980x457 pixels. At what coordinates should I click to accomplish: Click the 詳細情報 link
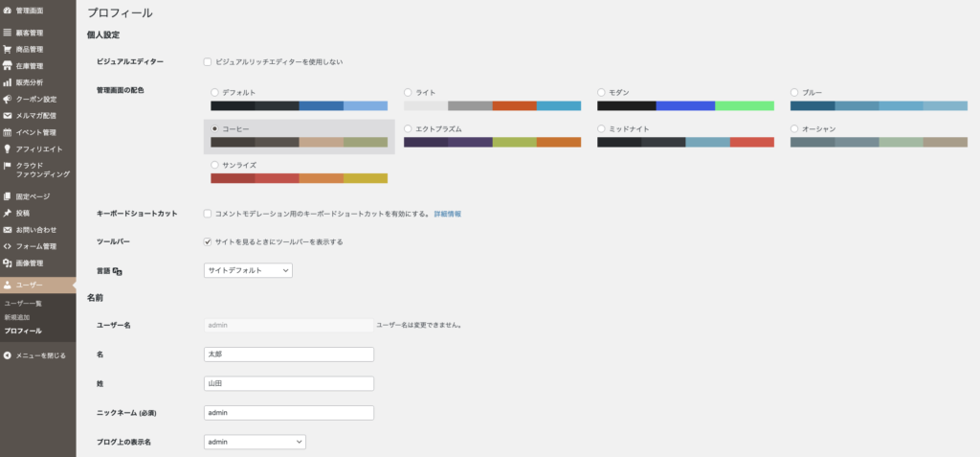(x=448, y=214)
